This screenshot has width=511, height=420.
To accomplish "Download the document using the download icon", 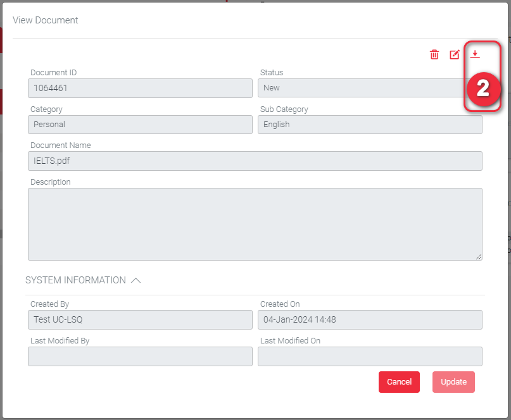I will pos(475,54).
